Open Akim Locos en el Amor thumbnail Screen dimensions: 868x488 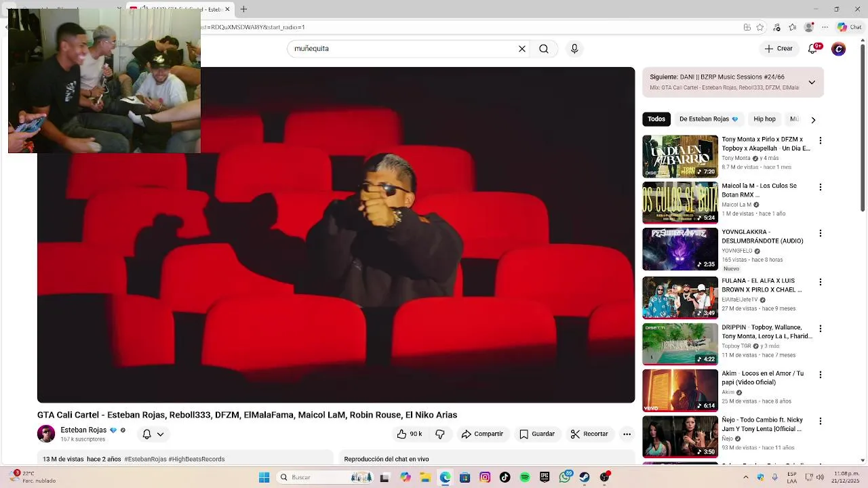coord(680,390)
